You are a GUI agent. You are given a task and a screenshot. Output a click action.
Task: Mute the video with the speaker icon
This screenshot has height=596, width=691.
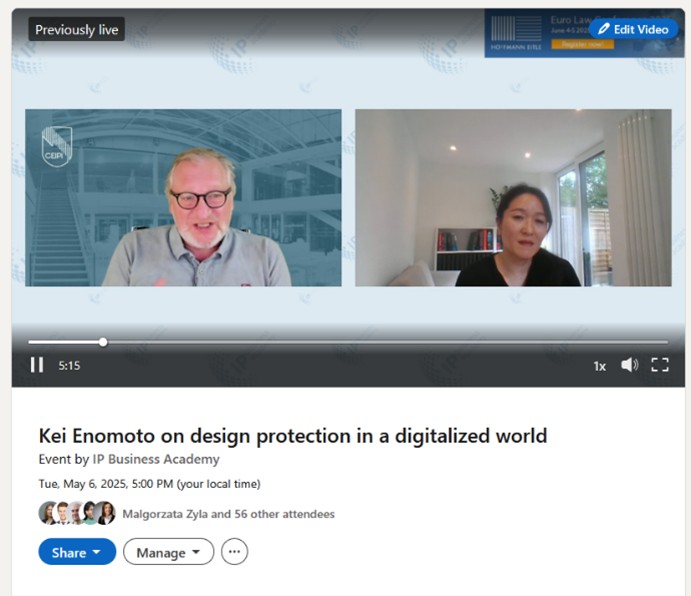point(629,365)
